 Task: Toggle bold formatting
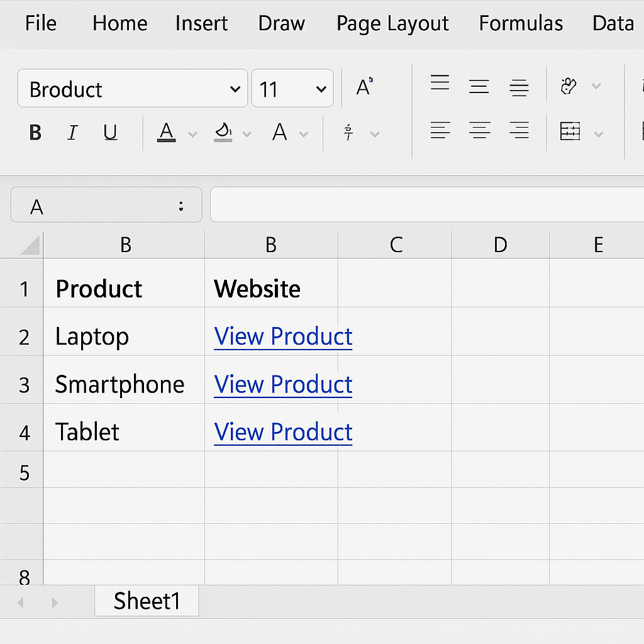[x=36, y=133]
